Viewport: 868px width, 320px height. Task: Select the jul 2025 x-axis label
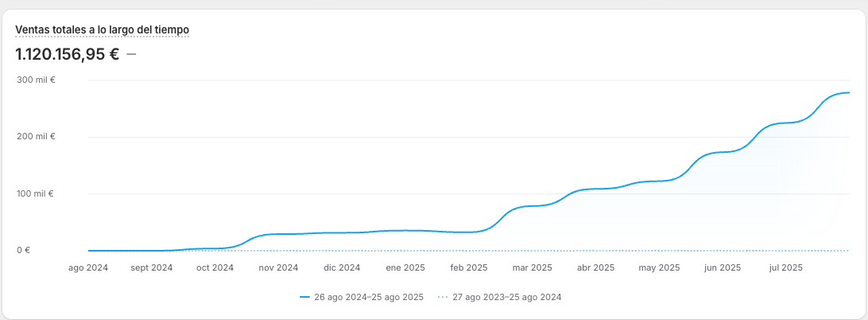tap(785, 267)
